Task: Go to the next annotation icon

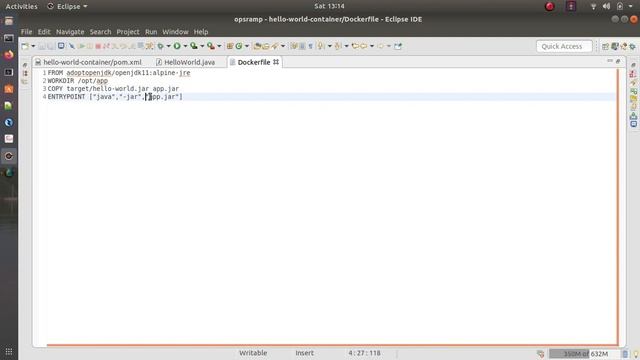Action: tap(321, 46)
